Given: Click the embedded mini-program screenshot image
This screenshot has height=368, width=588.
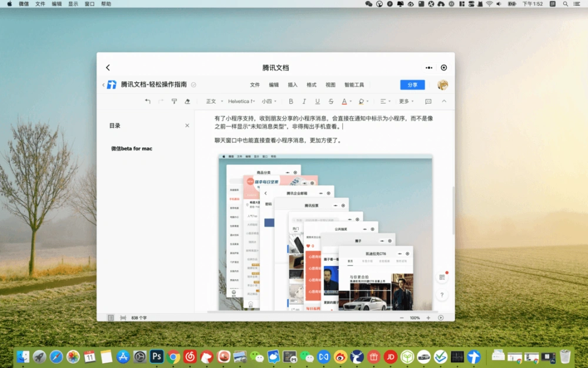Looking at the screenshot, I should point(326,232).
